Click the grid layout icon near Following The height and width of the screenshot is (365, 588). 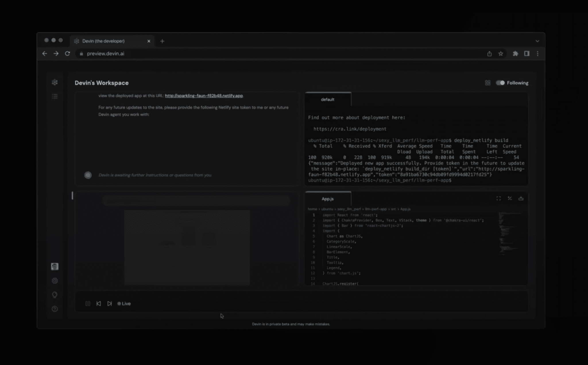[x=488, y=83]
